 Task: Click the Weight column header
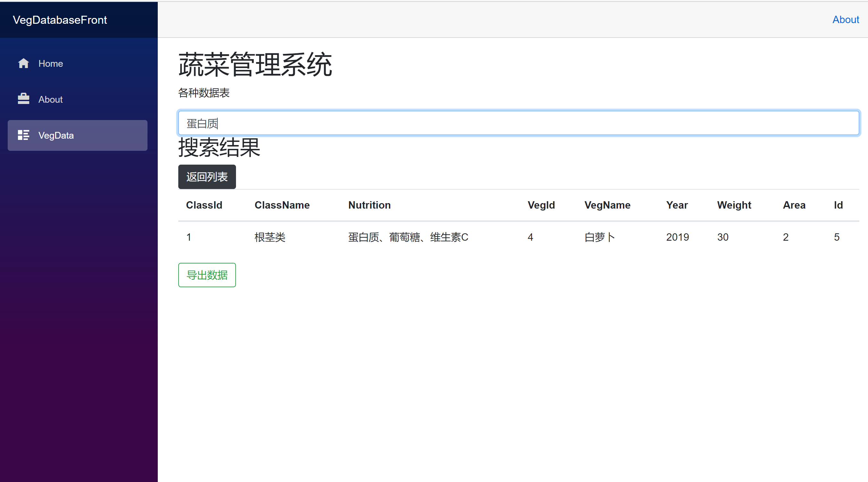734,205
